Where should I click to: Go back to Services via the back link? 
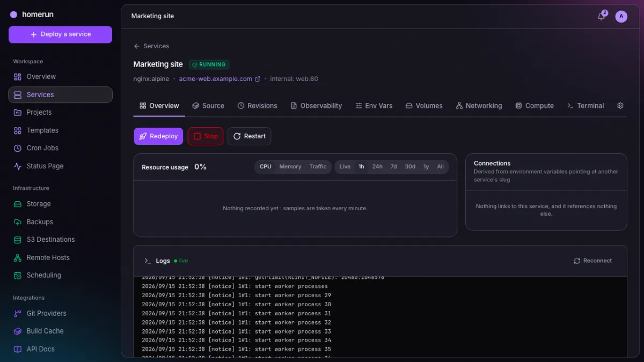click(x=151, y=46)
